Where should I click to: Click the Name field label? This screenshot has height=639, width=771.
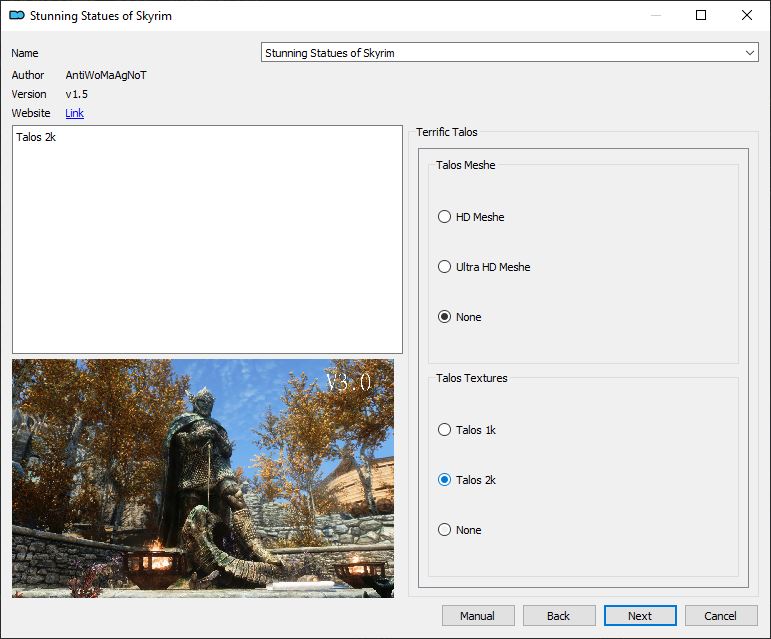click(25, 53)
